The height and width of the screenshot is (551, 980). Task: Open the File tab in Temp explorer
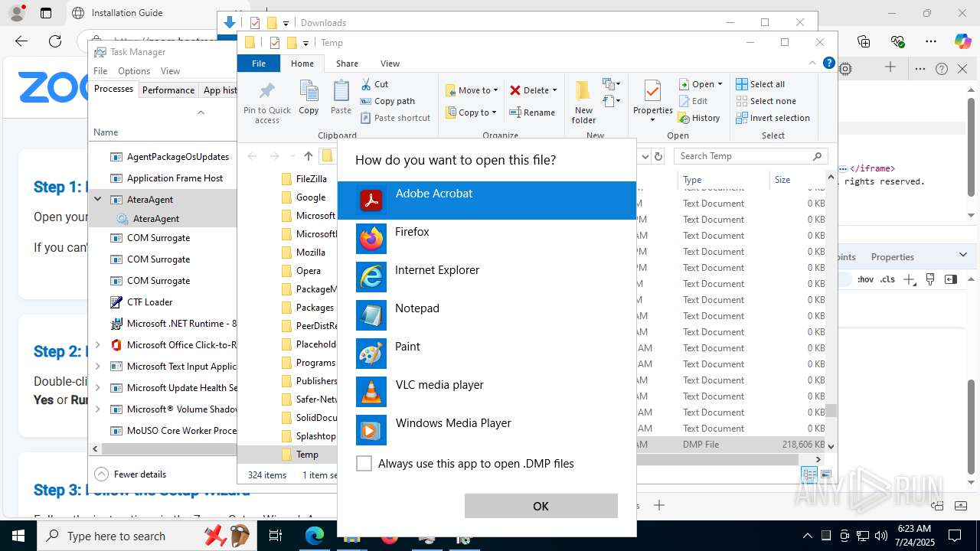[259, 64]
